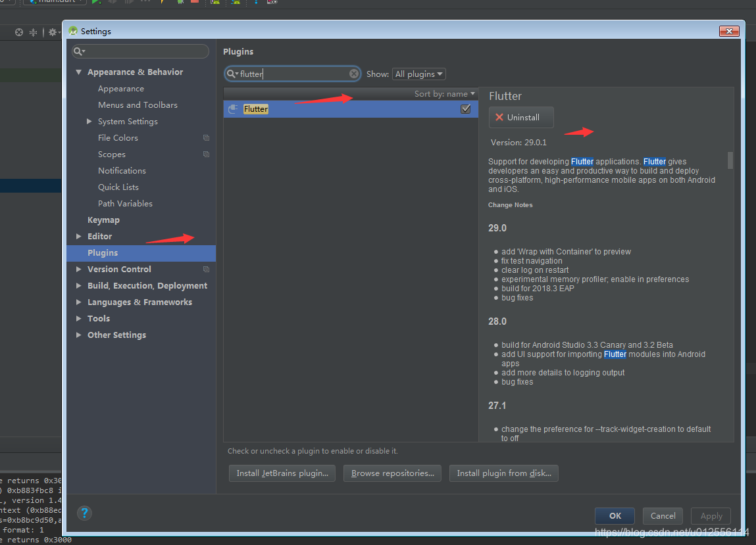Click the magnifier icon in the settings search box
The width and height of the screenshot is (756, 545).
point(79,51)
